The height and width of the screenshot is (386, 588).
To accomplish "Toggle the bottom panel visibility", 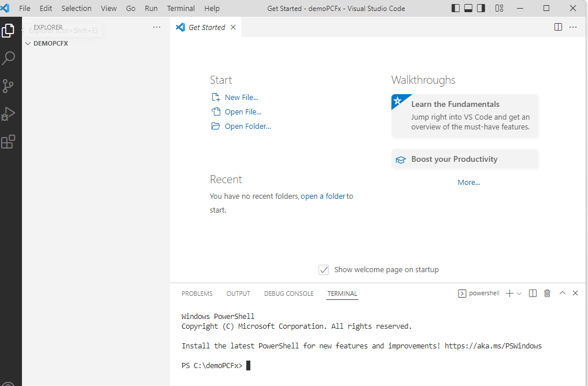I will [468, 9].
